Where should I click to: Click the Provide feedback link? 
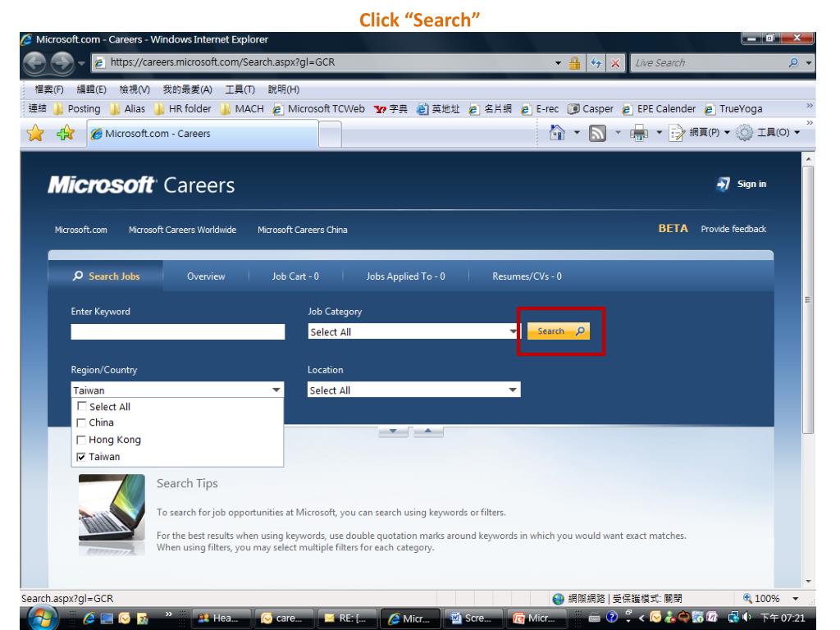pos(733,229)
